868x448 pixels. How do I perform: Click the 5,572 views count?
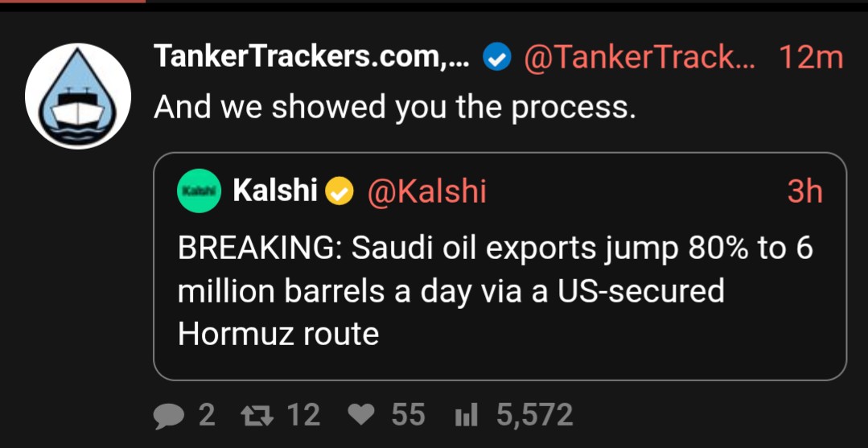(x=534, y=415)
